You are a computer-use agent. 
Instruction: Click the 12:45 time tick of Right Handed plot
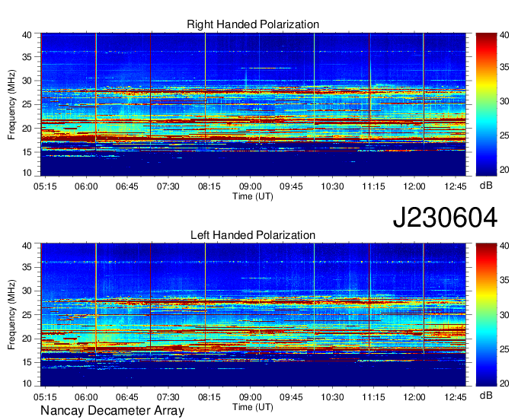click(456, 186)
